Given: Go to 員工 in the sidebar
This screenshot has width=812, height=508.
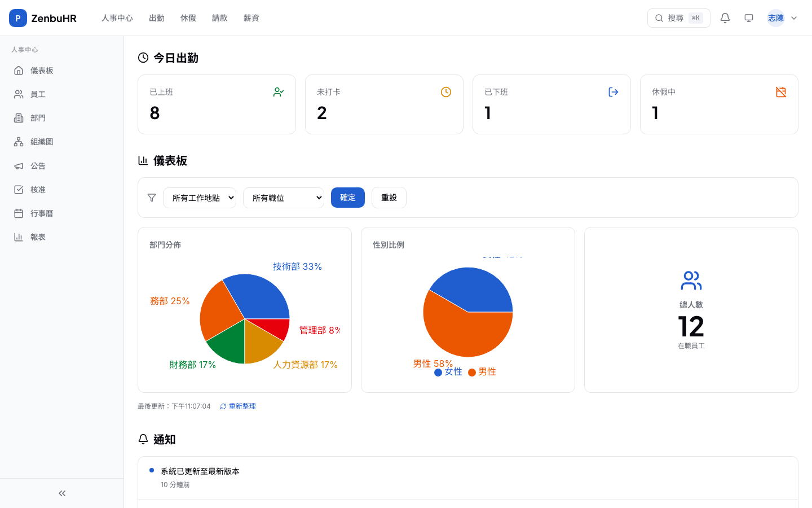Looking at the screenshot, I should [62, 94].
